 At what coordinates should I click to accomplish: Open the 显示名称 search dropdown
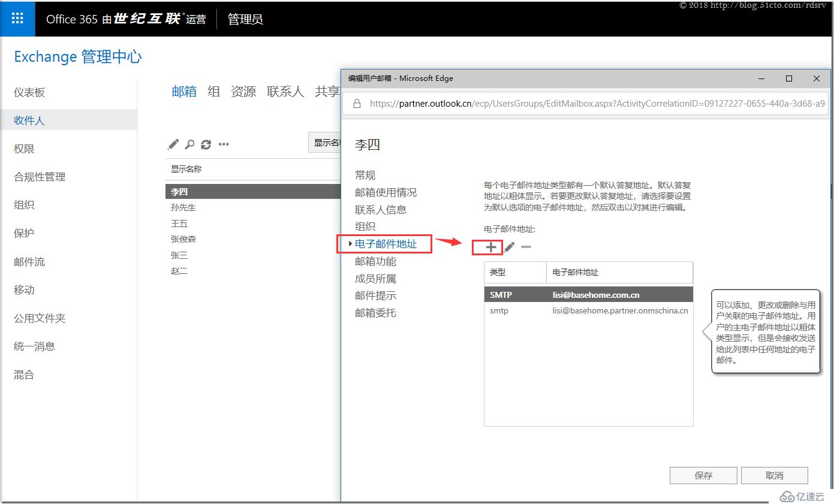coord(324,143)
